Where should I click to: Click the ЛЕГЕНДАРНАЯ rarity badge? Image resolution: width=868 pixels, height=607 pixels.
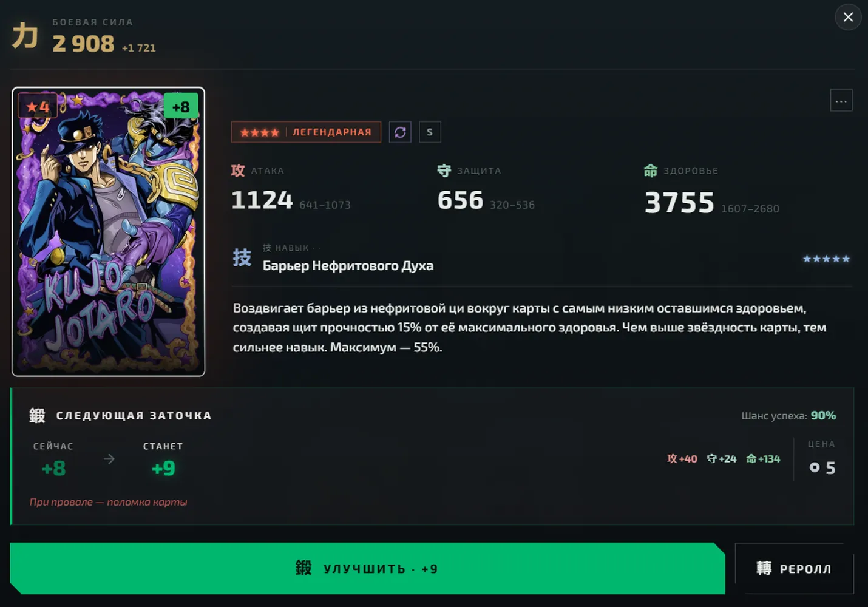[x=306, y=132]
